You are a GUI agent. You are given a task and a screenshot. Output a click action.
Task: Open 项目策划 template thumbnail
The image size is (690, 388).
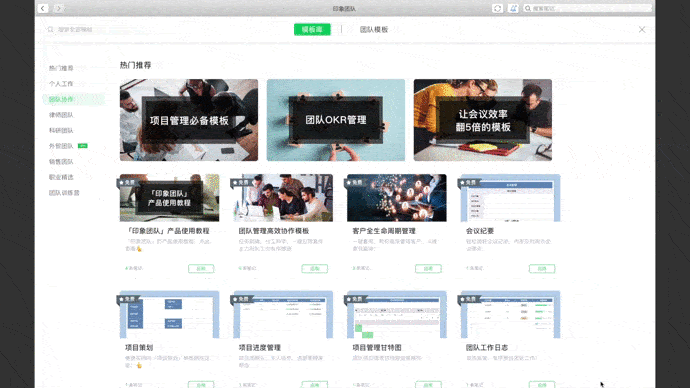[x=169, y=314]
